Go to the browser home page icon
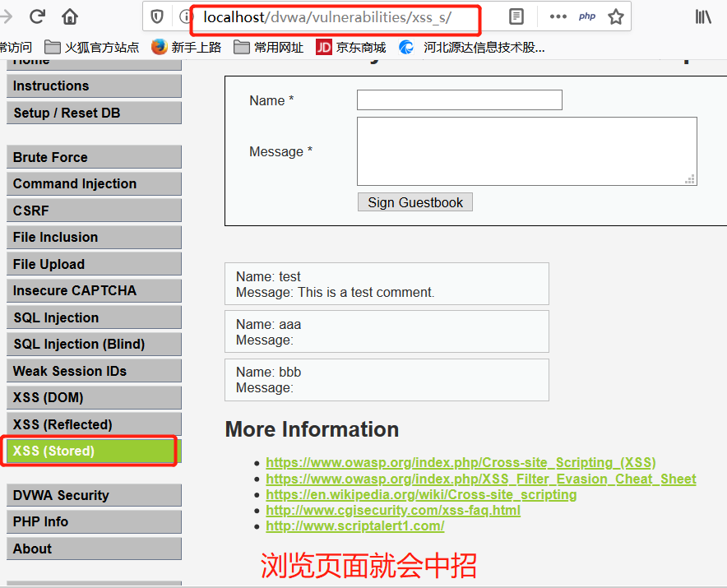727x588 pixels. point(70,16)
